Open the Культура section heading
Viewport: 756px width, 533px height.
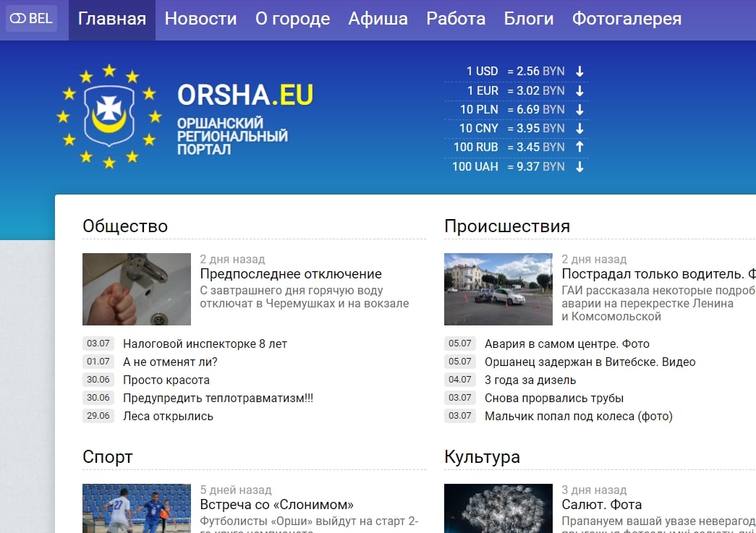(x=482, y=457)
